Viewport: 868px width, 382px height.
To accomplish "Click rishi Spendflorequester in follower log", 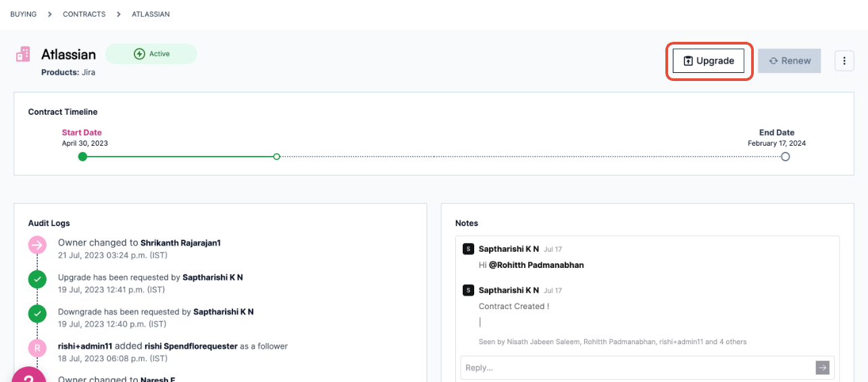I will point(191,346).
